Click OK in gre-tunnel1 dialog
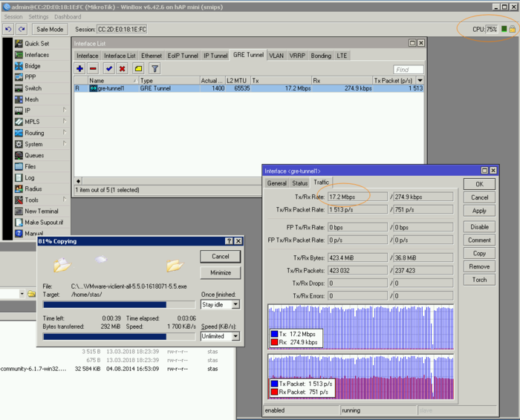520x420 pixels. tap(480, 184)
